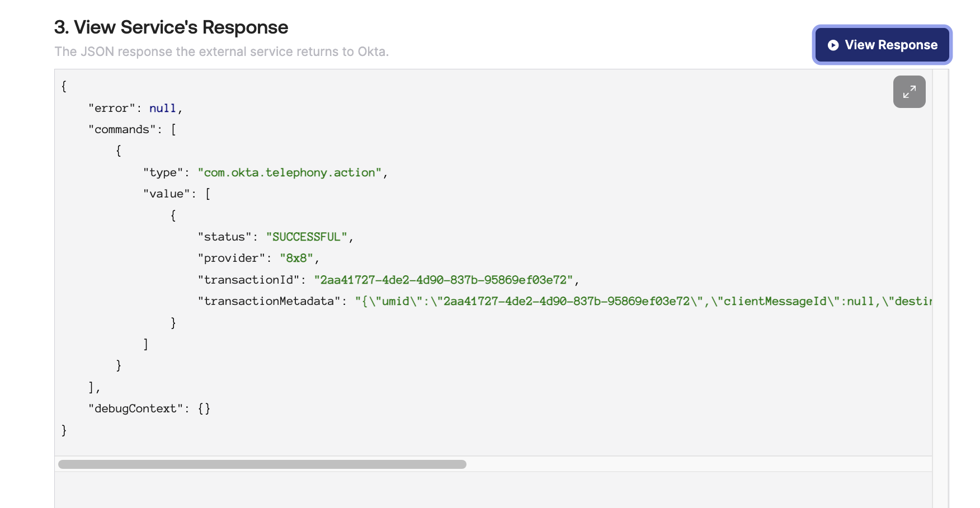Viewport: 980px width, 508px height.
Task: Click the "value" key in the JSON
Action: coord(166,194)
